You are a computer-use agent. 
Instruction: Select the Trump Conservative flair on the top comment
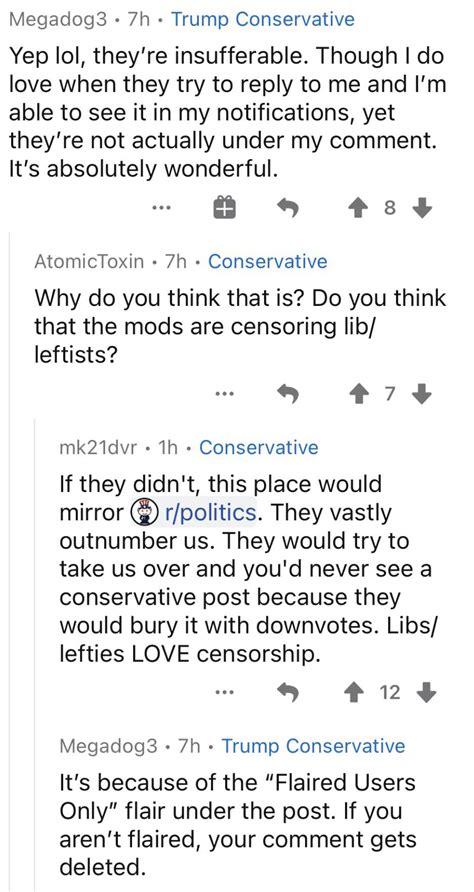pyautogui.click(x=263, y=19)
